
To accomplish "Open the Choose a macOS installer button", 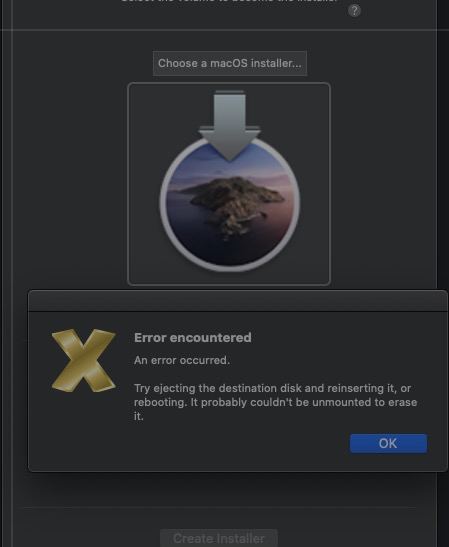I will (x=230, y=63).
